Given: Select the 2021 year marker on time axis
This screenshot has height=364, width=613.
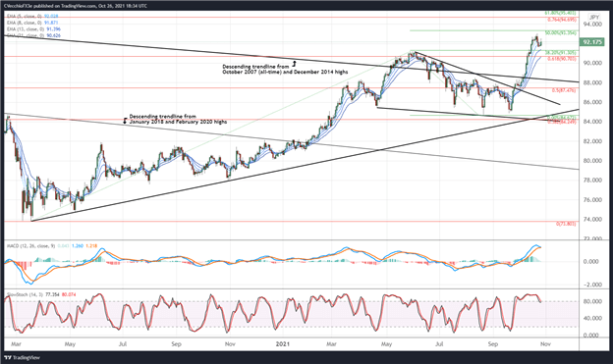Looking at the screenshot, I should coord(283,344).
